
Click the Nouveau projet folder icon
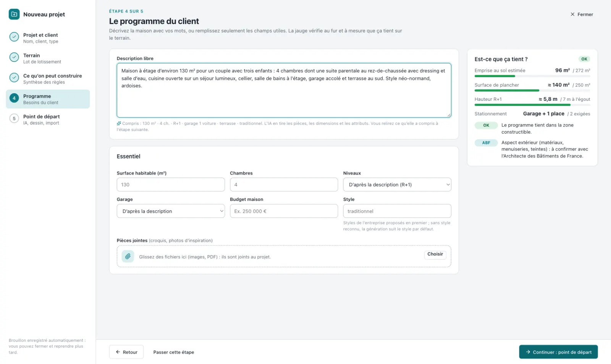[x=14, y=14]
